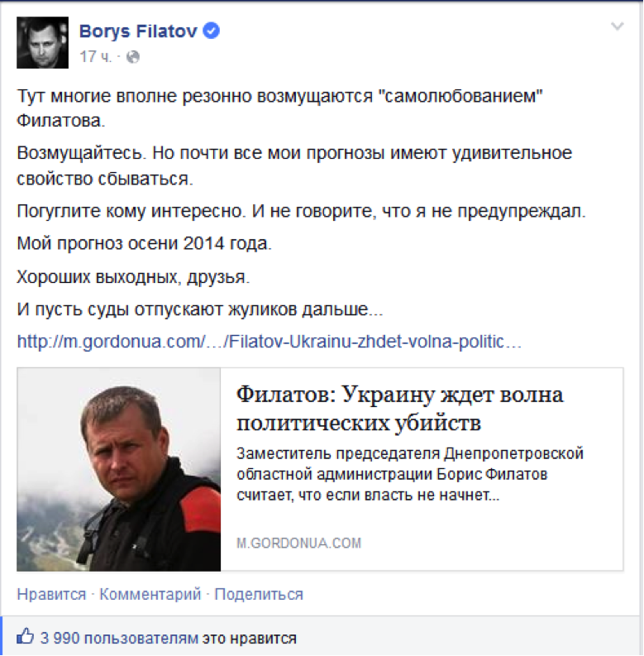Open the Borys Filatov profile name link
644x656 pixels.
point(139,31)
